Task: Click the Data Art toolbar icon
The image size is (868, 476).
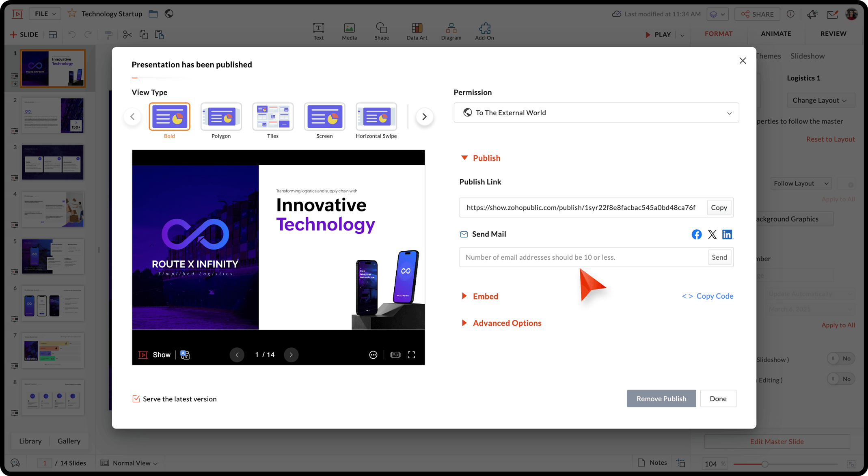Action: (x=417, y=31)
